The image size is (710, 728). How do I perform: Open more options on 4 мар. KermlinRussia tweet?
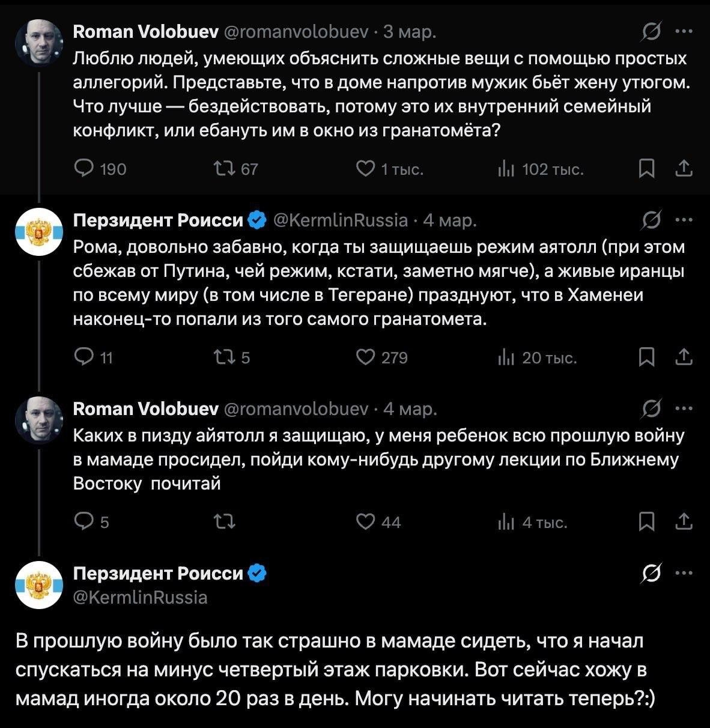pyautogui.click(x=684, y=220)
